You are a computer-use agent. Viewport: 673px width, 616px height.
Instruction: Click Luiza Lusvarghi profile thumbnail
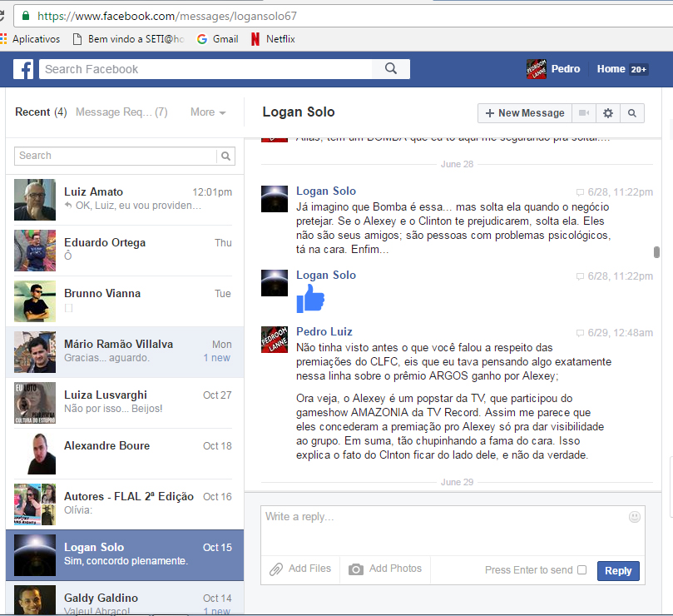[x=35, y=403]
